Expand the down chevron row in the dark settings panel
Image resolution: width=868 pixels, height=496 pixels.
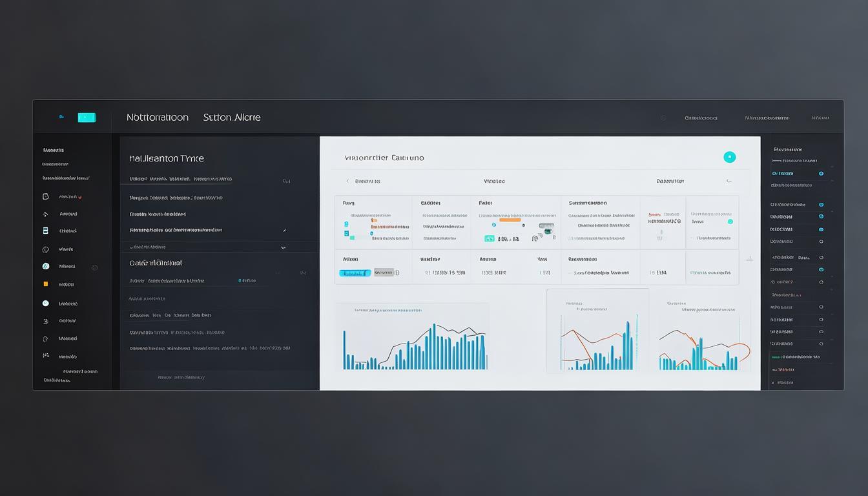pyautogui.click(x=283, y=247)
